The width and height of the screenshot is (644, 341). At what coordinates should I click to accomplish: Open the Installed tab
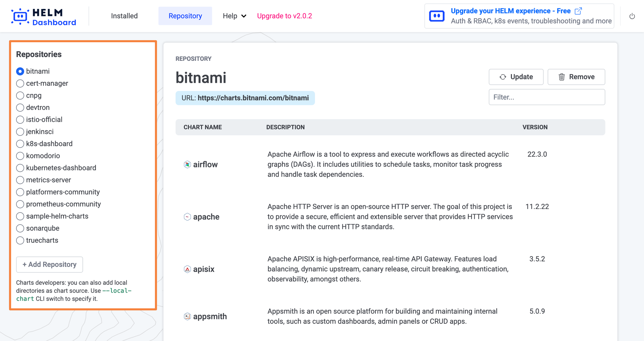pos(124,16)
